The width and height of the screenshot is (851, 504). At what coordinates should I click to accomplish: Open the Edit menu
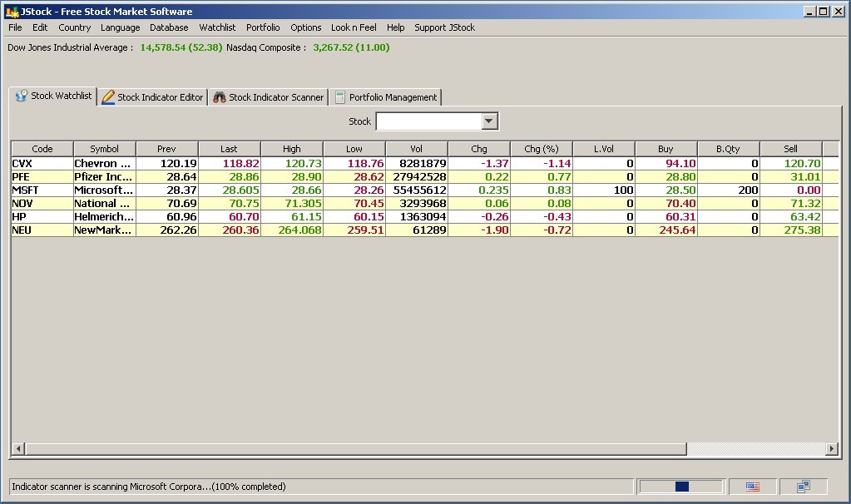tap(40, 27)
